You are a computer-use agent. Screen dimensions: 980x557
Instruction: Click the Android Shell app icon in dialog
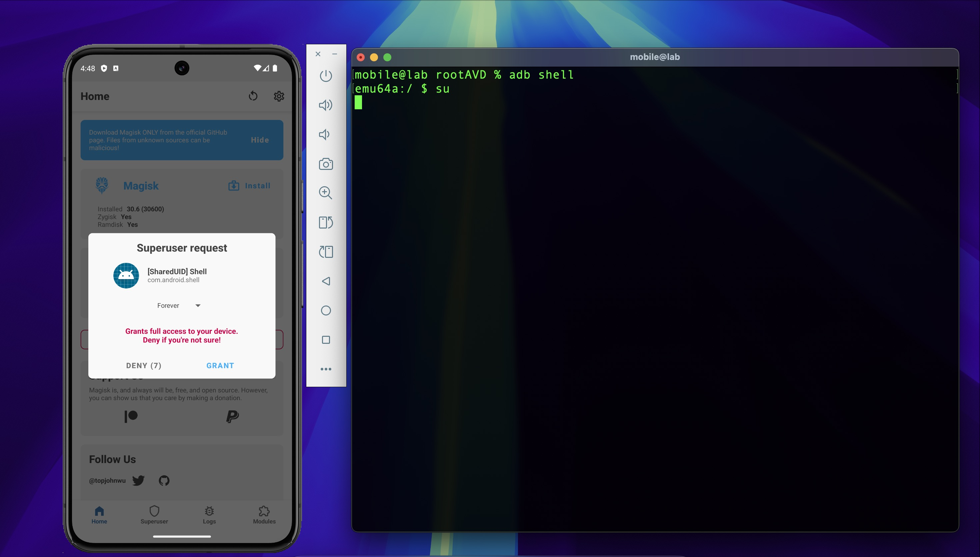[126, 276]
